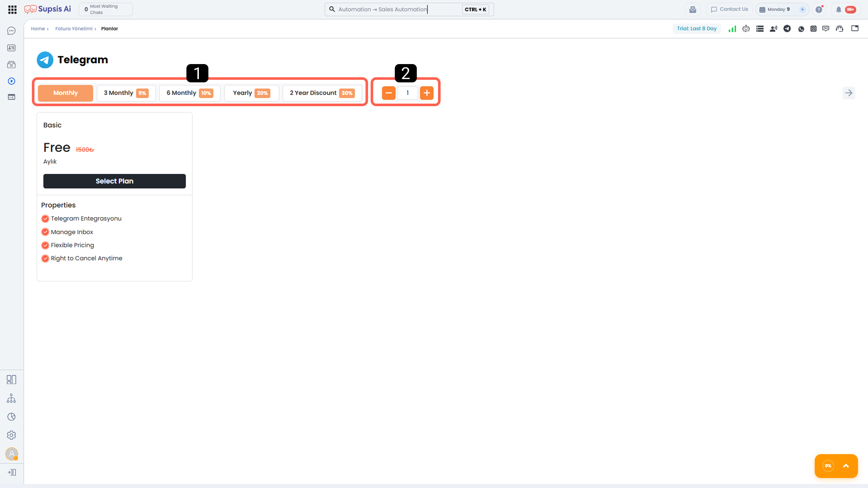Click the Basic plan title
Viewport: 868px width, 488px height.
[52, 125]
